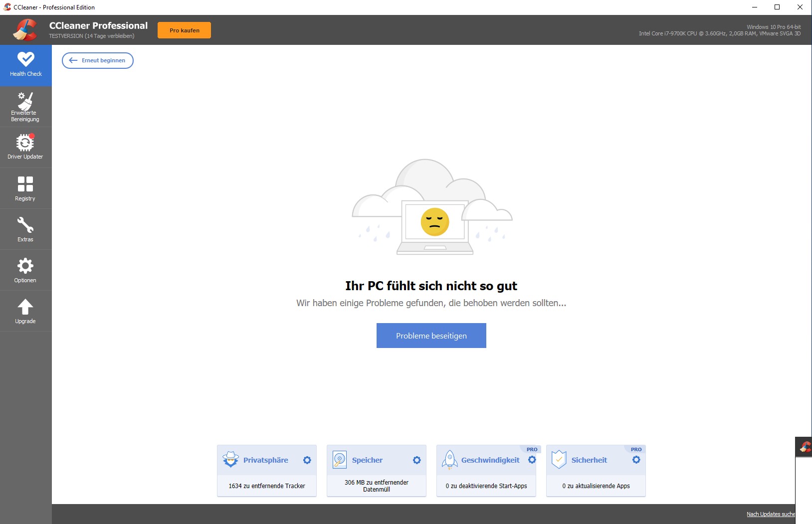Screen dimensions: 812x524
Task: Click the Nach Updates suchen link
Action: point(770,514)
